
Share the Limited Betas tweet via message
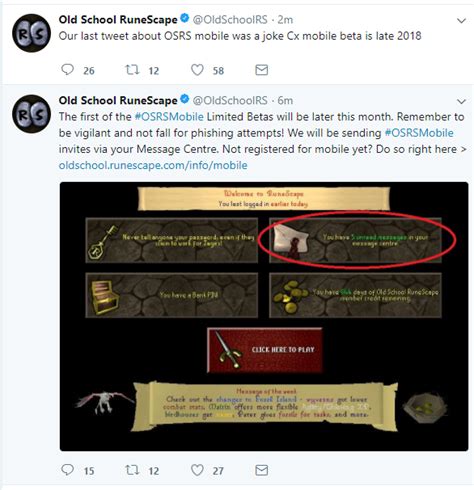(x=262, y=470)
